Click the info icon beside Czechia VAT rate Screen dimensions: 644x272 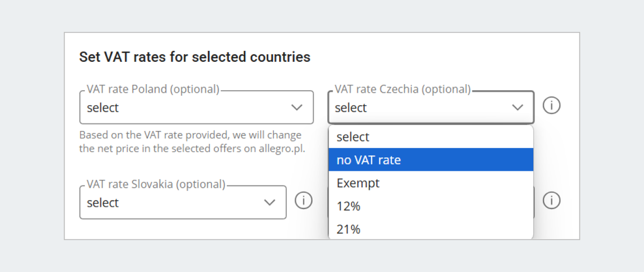(551, 106)
